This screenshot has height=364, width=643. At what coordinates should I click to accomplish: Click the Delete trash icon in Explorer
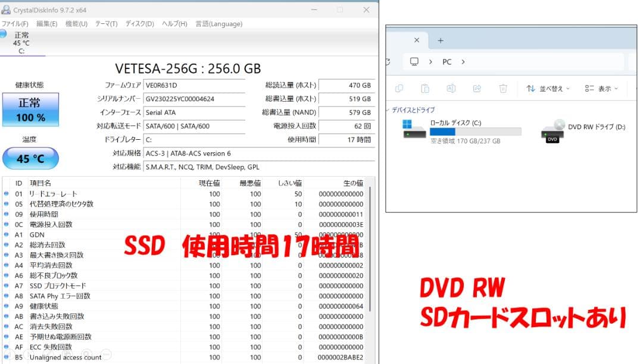pyautogui.click(x=504, y=88)
